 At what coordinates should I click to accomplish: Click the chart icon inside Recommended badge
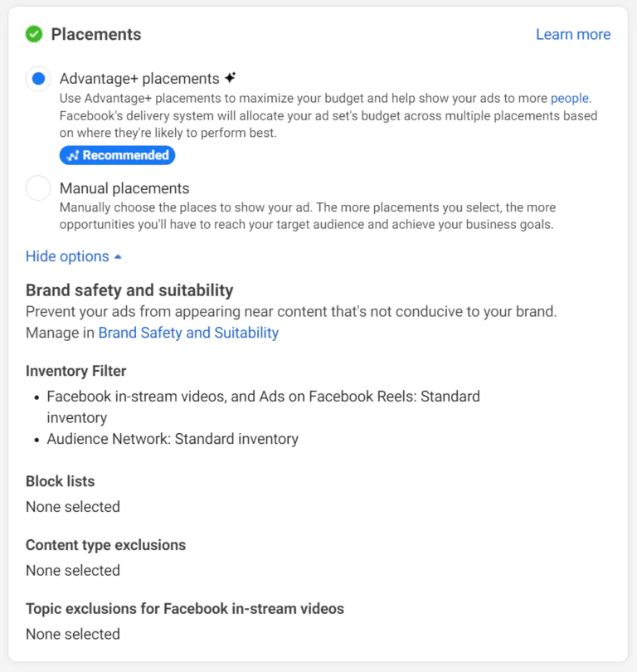[x=72, y=156]
